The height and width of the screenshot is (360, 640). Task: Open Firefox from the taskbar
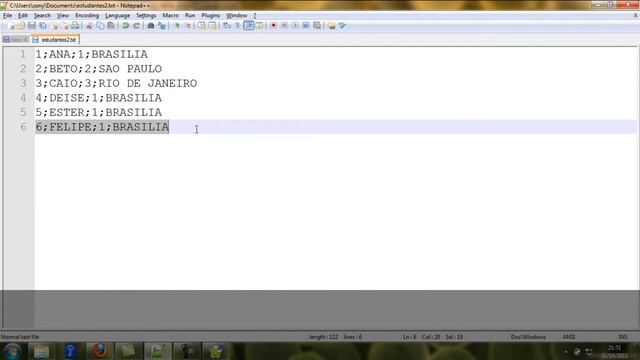click(99, 351)
